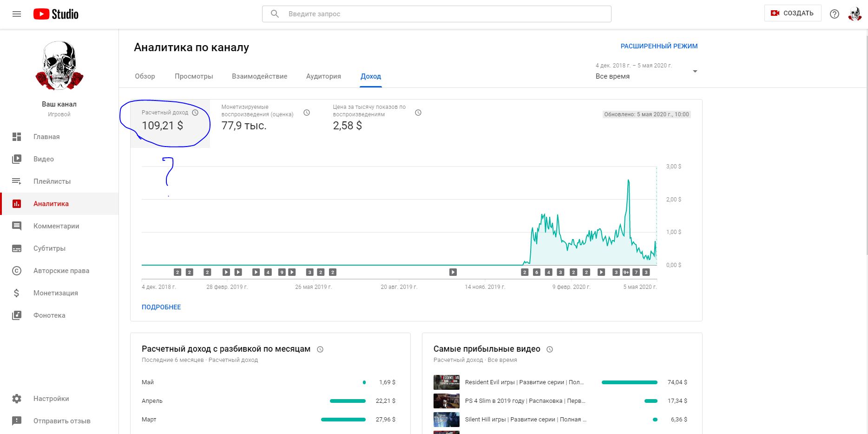Open Плейлисты icon in sidebar
868x434 pixels.
[17, 181]
